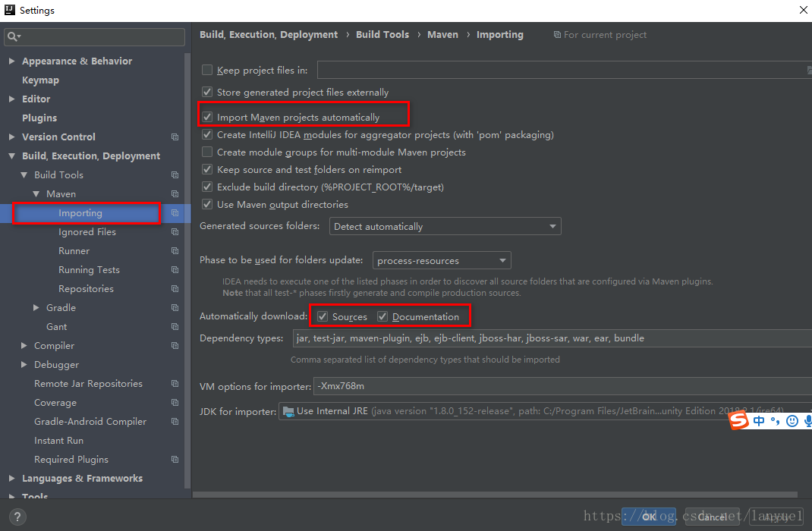Click the Sogou input method S icon

point(739,420)
